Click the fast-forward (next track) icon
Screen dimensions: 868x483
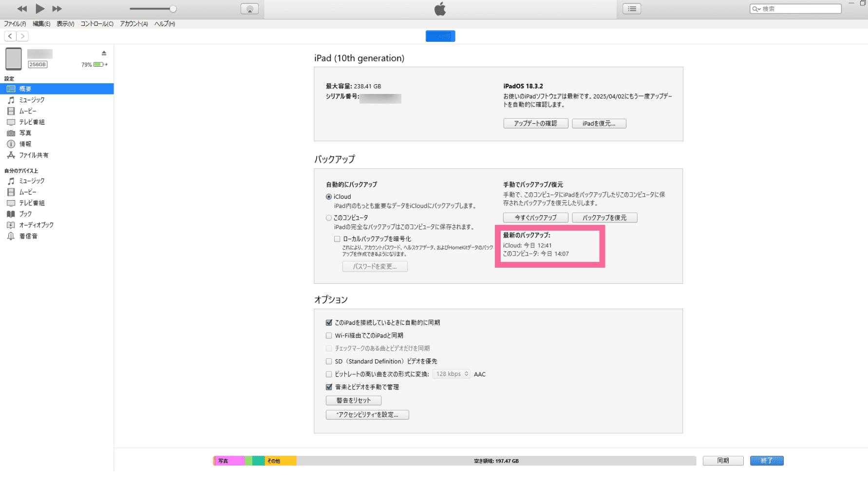click(x=57, y=9)
